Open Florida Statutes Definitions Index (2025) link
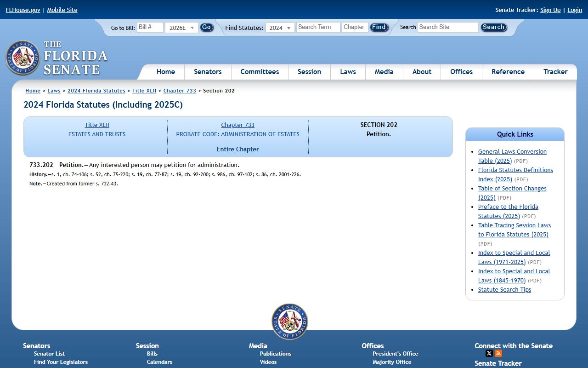This screenshot has height=368, width=588. coord(515,174)
